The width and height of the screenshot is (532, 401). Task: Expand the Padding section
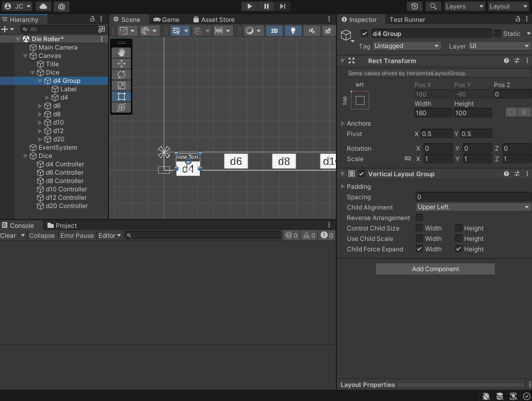(x=343, y=187)
